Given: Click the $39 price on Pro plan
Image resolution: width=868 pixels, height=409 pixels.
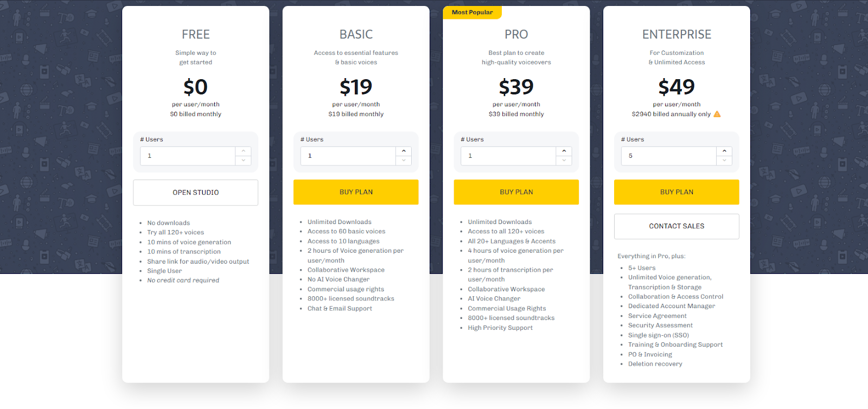Looking at the screenshot, I should (516, 87).
